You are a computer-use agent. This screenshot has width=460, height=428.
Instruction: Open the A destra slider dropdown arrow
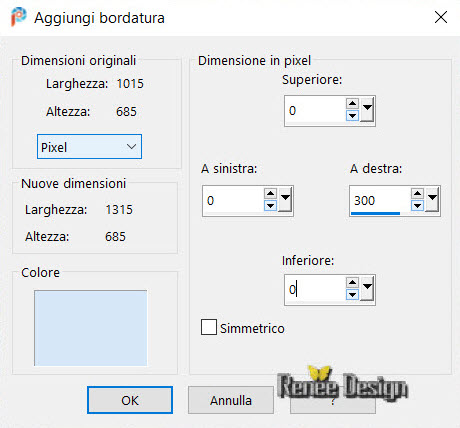[x=432, y=199]
